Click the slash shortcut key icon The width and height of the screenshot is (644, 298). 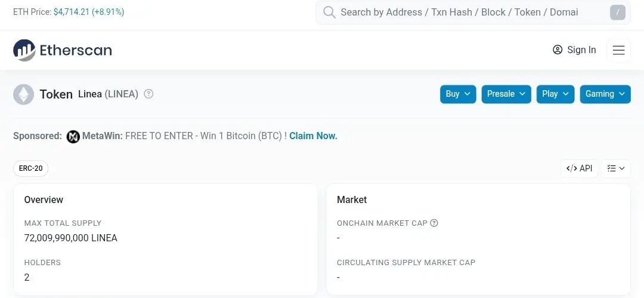[618, 13]
